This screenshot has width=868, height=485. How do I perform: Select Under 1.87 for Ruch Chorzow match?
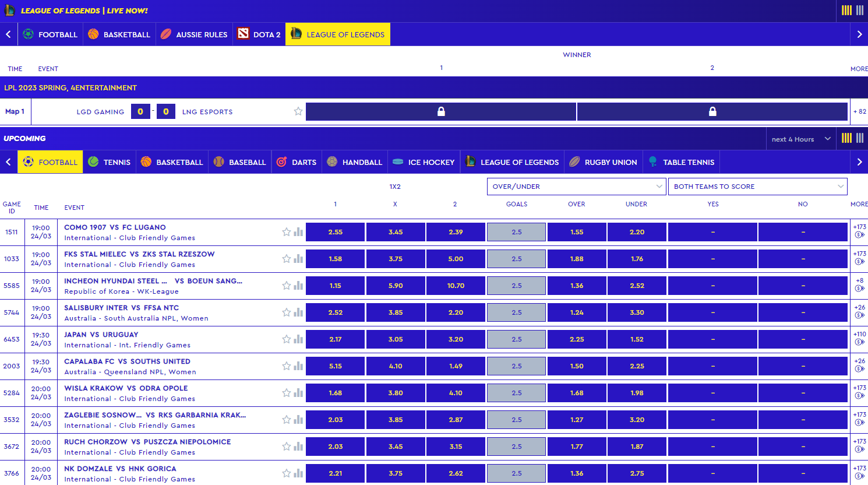tap(637, 447)
